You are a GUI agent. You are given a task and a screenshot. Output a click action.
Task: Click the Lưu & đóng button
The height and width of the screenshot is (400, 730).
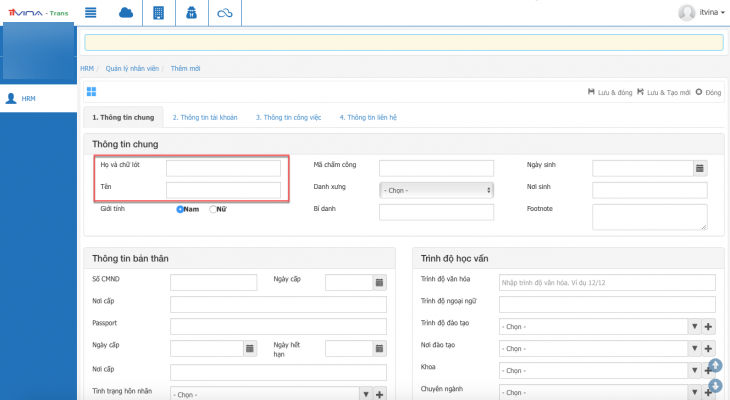coord(609,92)
